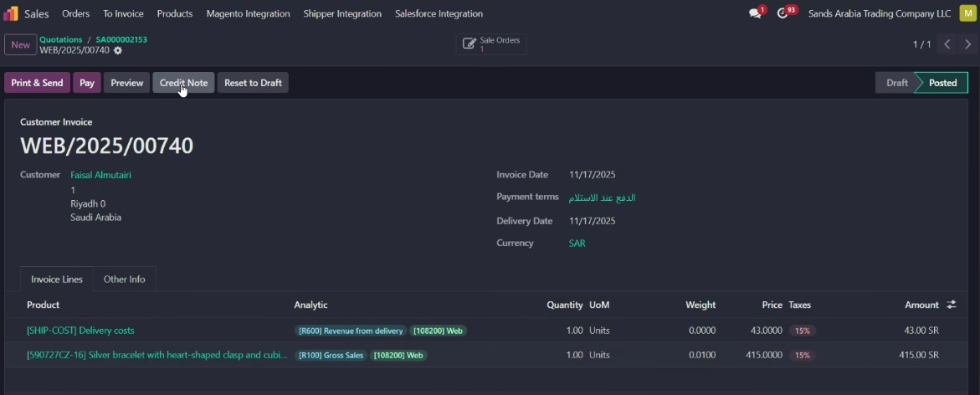Click the [R100] Gross Sales tag

pyautogui.click(x=331, y=355)
